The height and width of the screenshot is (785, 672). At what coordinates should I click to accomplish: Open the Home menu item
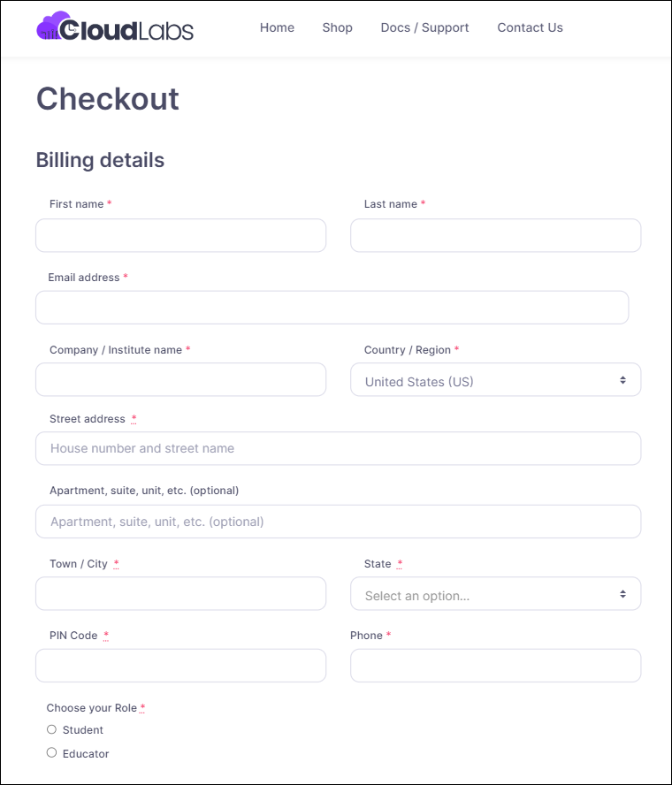click(277, 27)
